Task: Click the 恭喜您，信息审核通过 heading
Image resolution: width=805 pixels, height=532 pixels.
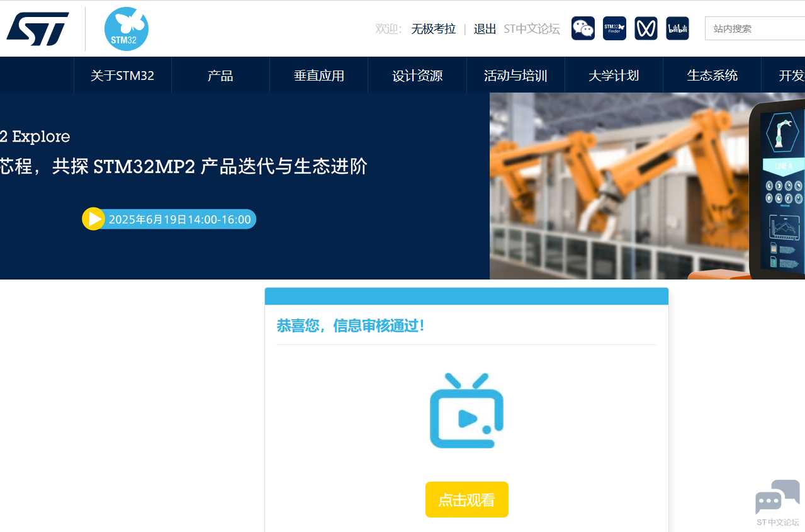Action: 351,326
